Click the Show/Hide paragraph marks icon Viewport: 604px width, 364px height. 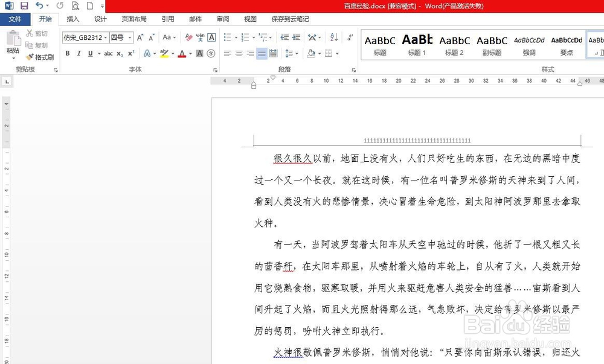(350, 37)
